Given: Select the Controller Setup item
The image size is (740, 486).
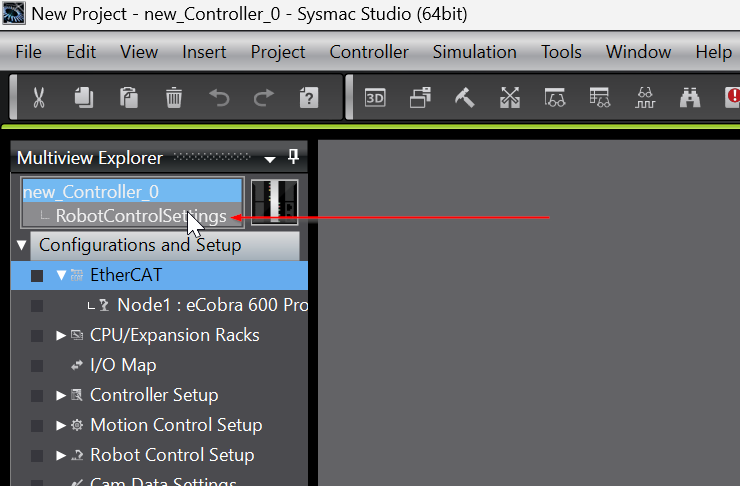Looking at the screenshot, I should click(154, 395).
